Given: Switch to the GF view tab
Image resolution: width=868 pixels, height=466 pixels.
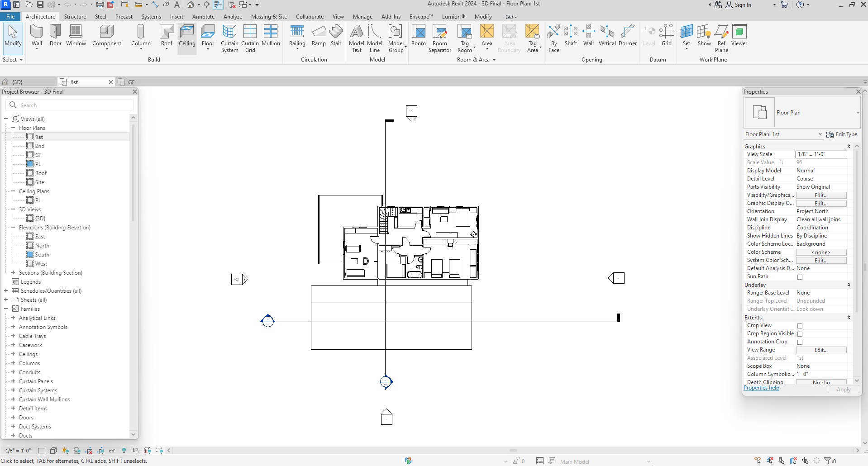Looking at the screenshot, I should point(131,82).
